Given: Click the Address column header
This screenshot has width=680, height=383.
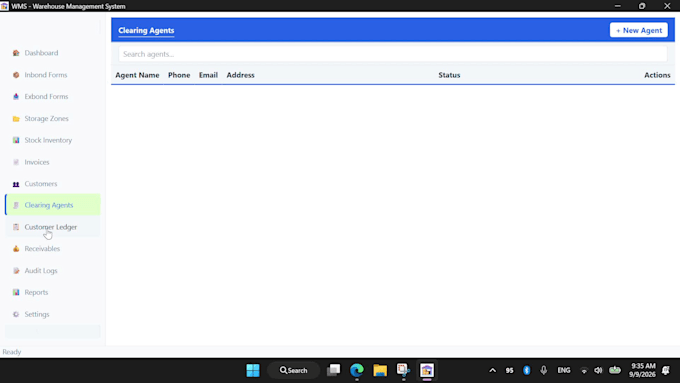Looking at the screenshot, I should [240, 75].
